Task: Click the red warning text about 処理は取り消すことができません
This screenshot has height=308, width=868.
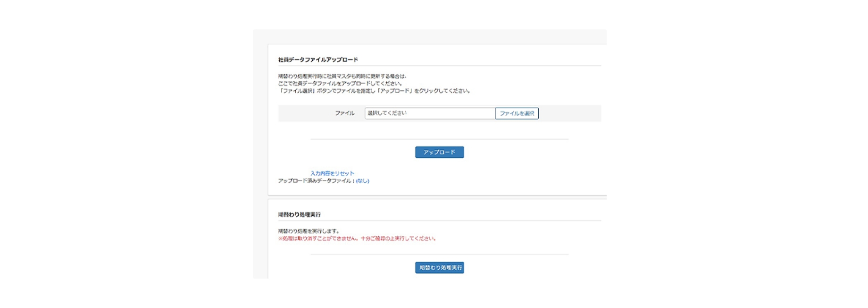Action: pyautogui.click(x=357, y=239)
